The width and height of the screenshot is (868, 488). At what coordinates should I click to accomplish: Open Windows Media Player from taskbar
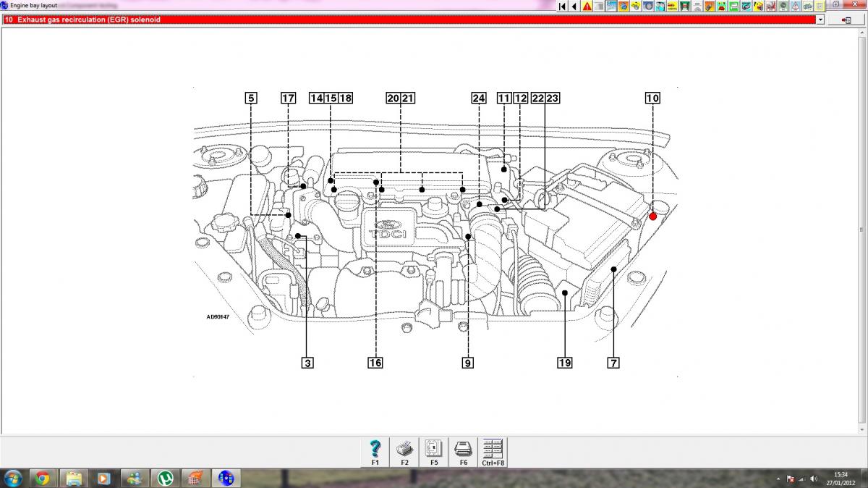point(104,478)
